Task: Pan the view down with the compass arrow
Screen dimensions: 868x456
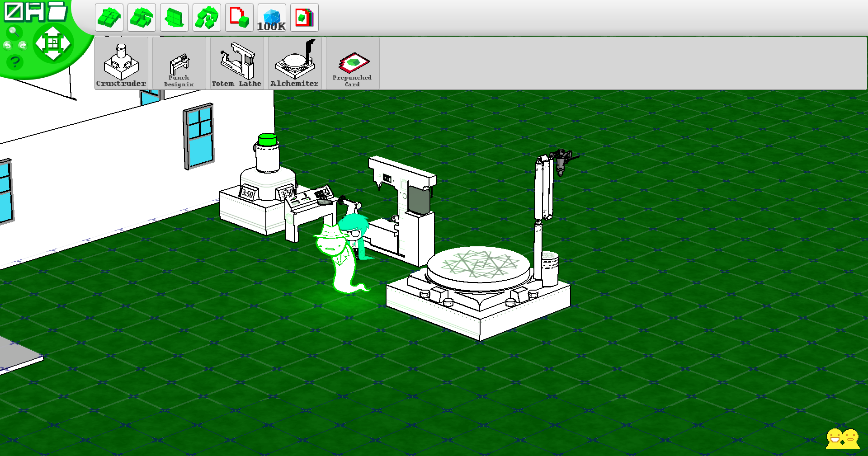Action: [x=53, y=55]
